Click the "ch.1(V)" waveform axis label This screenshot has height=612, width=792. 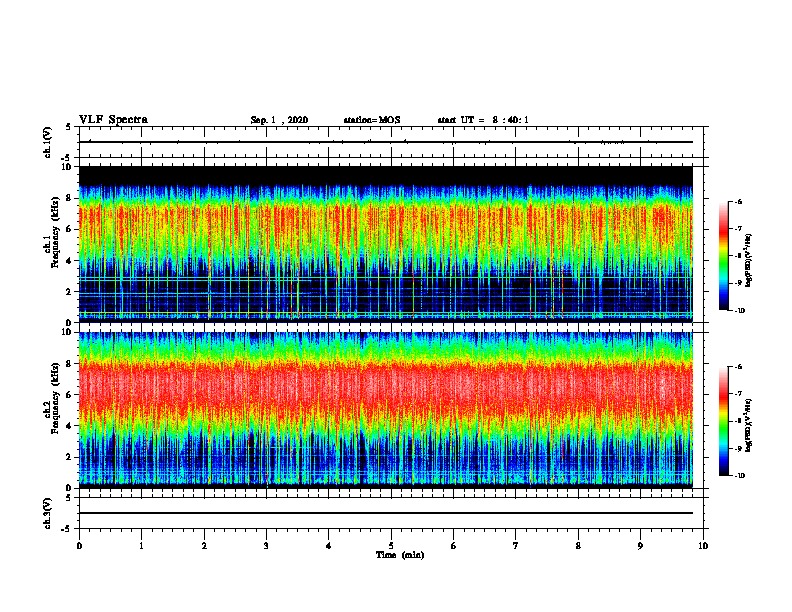tap(48, 142)
